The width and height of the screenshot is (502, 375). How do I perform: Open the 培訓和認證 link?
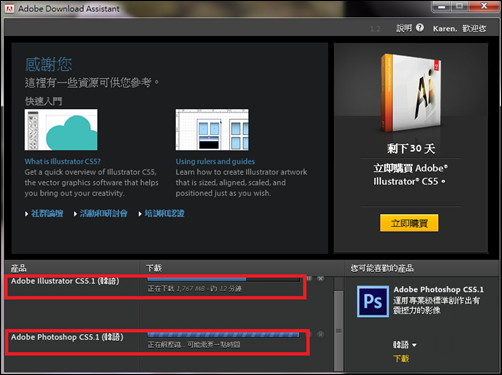coord(164,213)
